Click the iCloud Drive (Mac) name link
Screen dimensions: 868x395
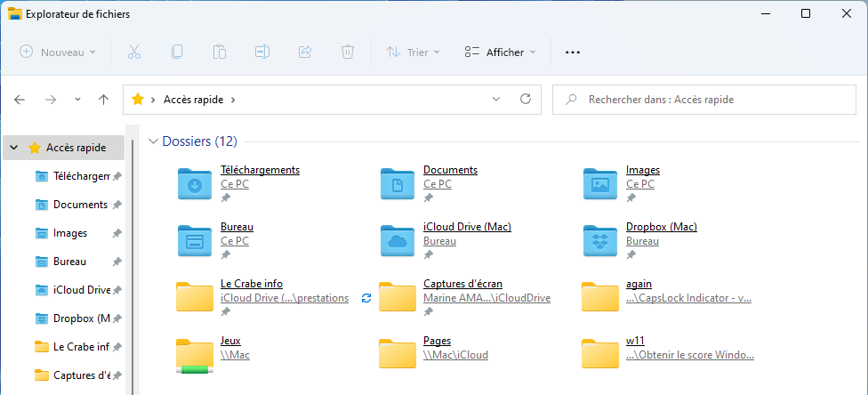click(x=467, y=227)
